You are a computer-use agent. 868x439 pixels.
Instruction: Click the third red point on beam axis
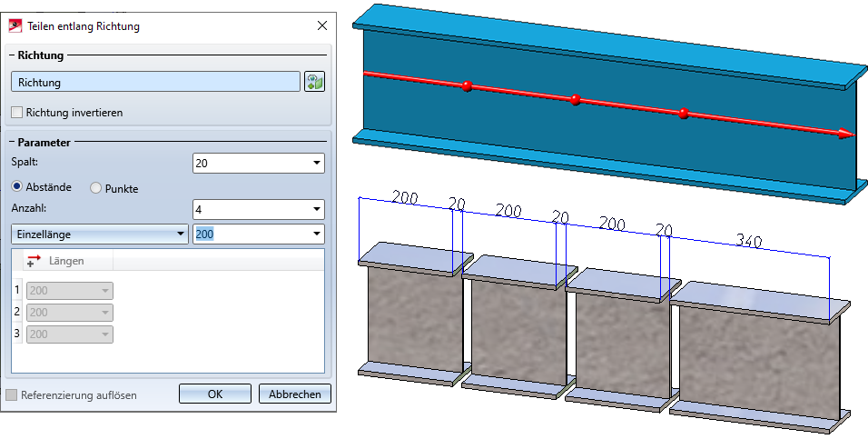tap(684, 114)
